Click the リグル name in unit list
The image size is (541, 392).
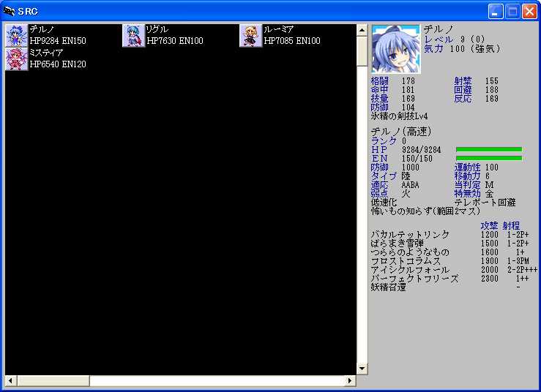[157, 29]
